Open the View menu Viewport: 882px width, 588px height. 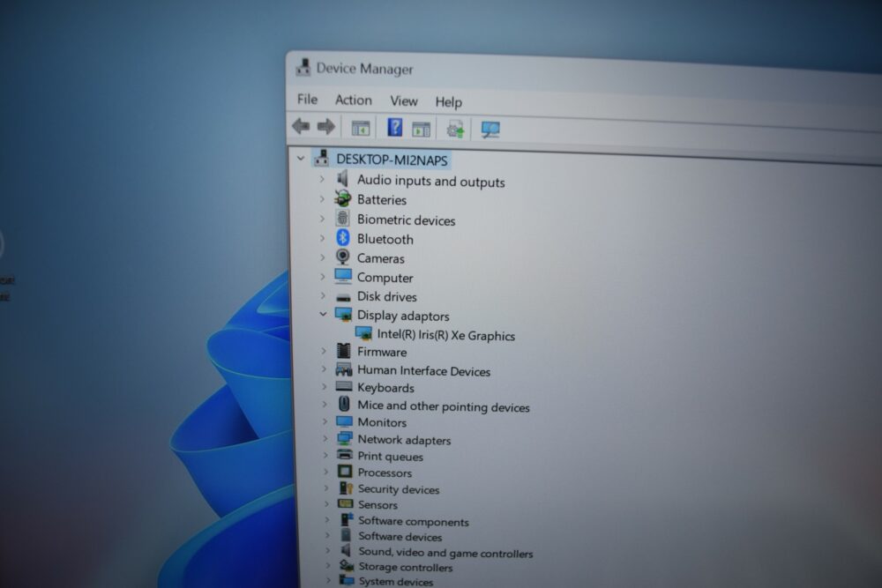pyautogui.click(x=404, y=101)
